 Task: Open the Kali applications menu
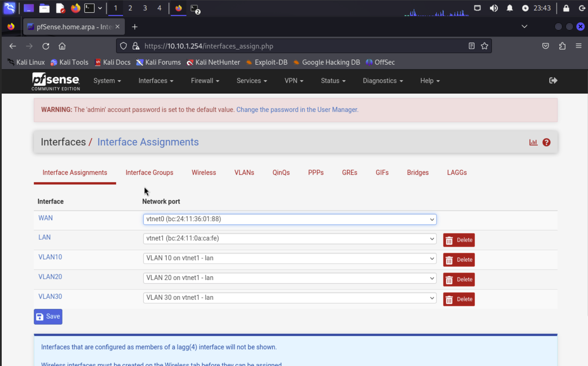tap(9, 8)
